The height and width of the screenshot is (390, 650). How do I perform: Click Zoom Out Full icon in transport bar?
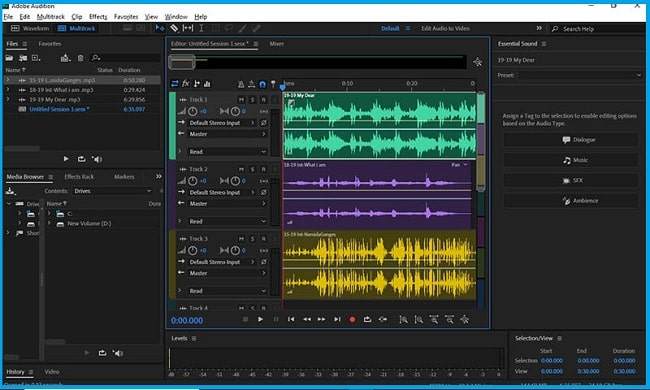tap(464, 319)
